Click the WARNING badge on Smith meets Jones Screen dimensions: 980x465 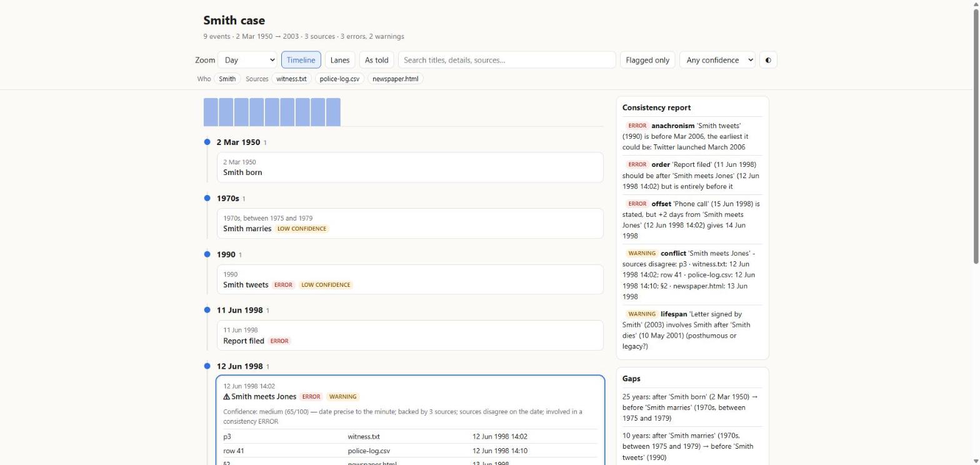(x=342, y=397)
